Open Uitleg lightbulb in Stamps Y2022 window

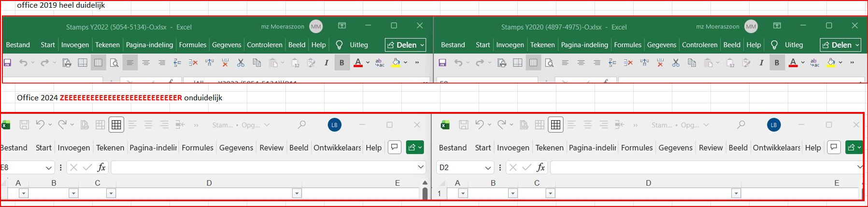[339, 45]
